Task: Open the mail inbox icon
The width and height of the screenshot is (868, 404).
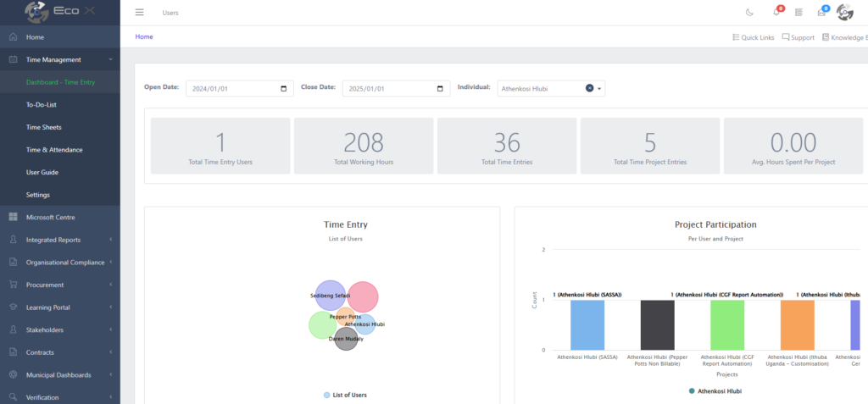Action: click(821, 13)
